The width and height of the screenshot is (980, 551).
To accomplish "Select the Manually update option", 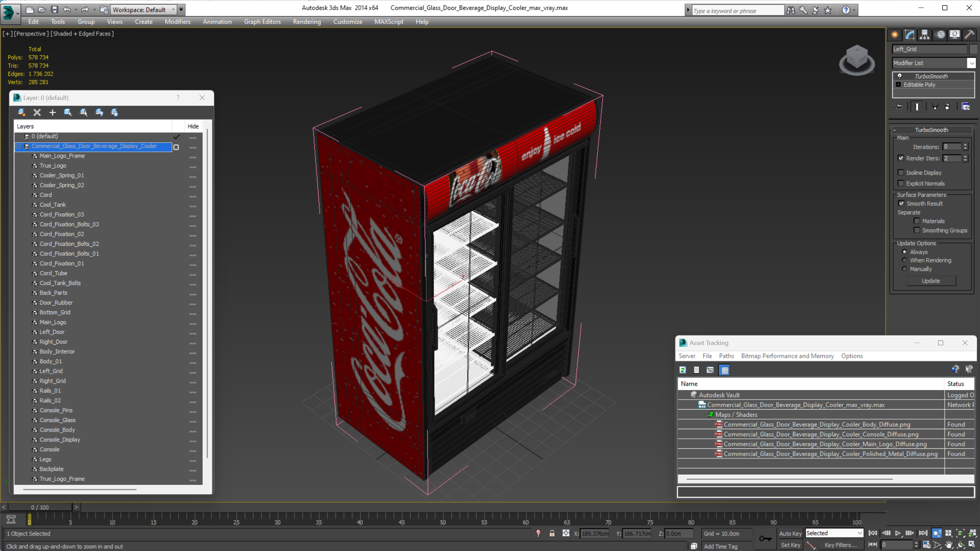I will (x=904, y=268).
